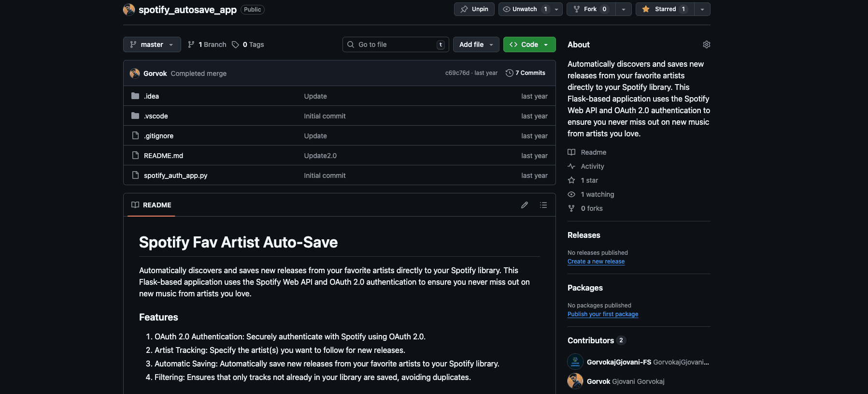Open the Readme link in About
Viewport: 868px width, 394px height.
click(x=587, y=152)
